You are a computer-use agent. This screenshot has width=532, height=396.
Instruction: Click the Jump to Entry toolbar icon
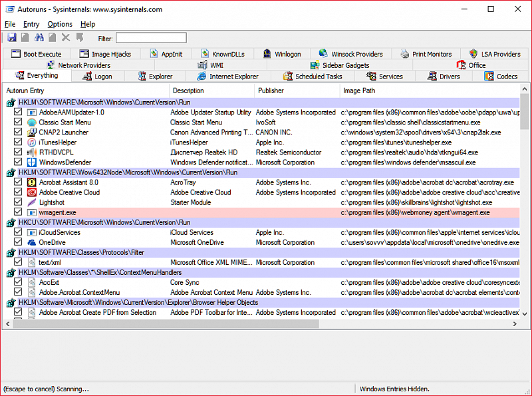tap(80, 38)
